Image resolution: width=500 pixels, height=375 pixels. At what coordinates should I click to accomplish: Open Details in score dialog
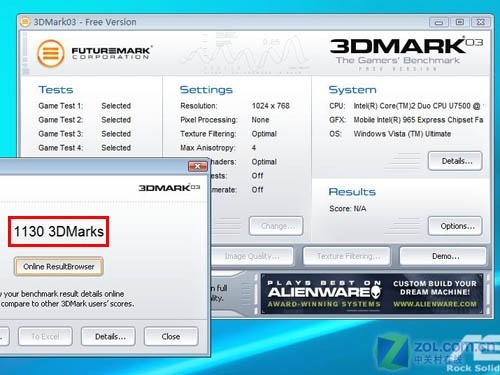pyautogui.click(x=108, y=336)
